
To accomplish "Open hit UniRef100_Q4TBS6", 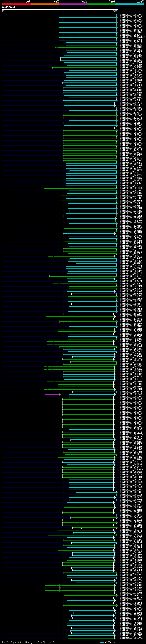I will (131, 22).
